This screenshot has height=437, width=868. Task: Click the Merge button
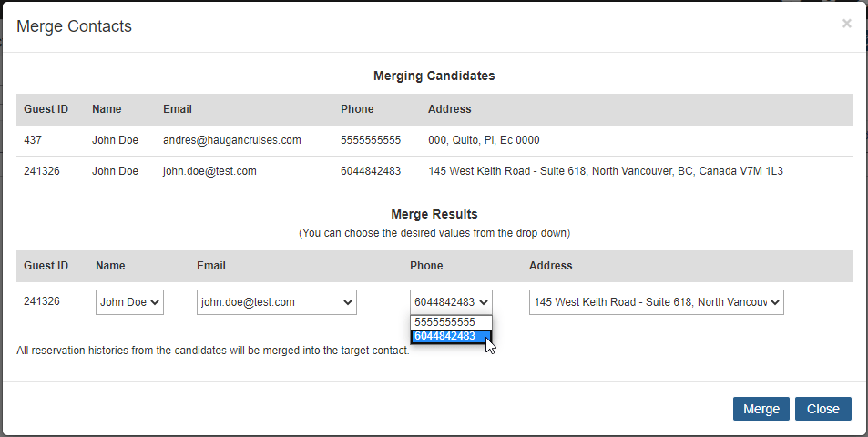(x=761, y=409)
